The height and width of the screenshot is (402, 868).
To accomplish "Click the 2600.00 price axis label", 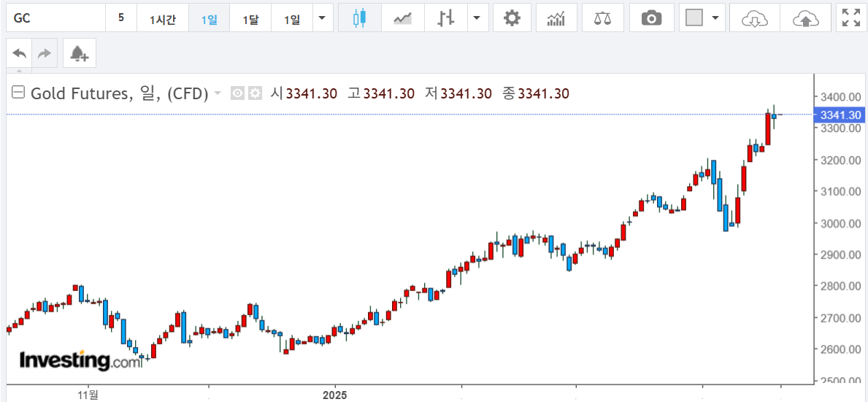I will click(x=841, y=349).
